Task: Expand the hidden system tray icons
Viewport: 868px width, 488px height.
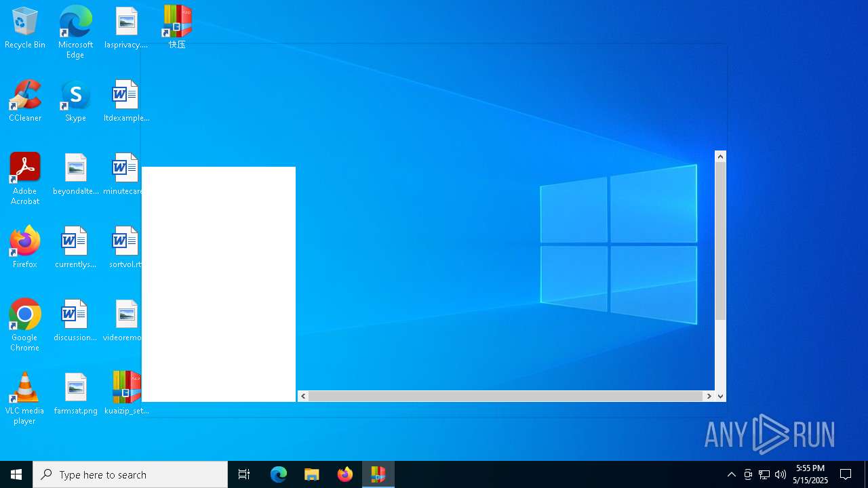Action: pyautogui.click(x=732, y=474)
